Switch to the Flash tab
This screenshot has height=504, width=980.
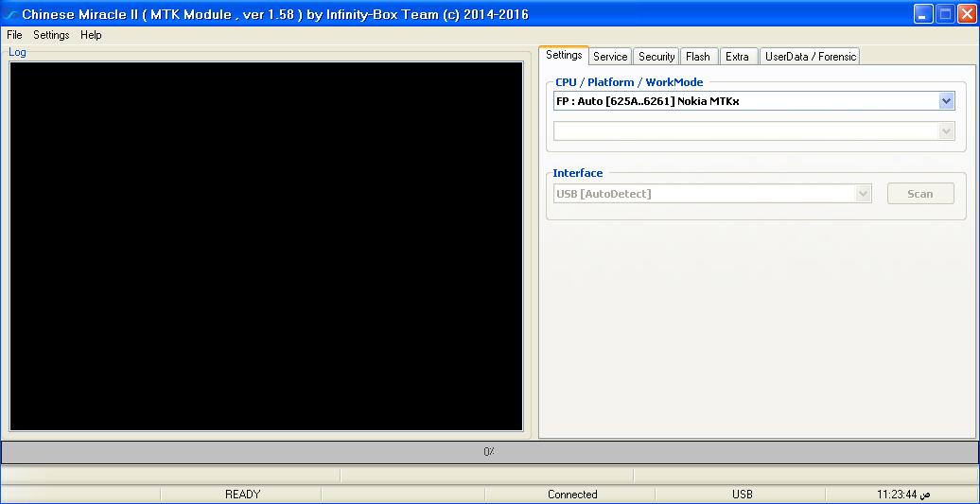(698, 56)
